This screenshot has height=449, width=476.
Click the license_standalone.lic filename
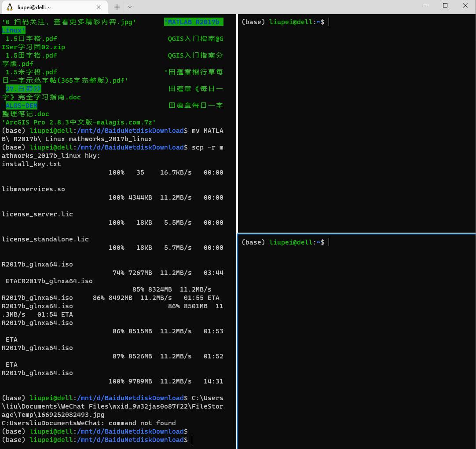tap(45, 239)
